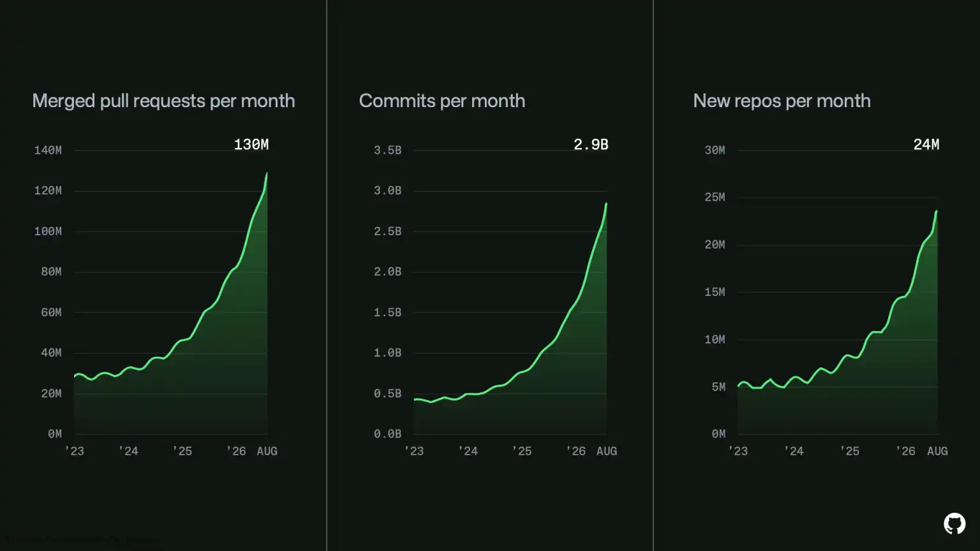
Task: Click the 140M y-axis label
Action: coord(48,151)
